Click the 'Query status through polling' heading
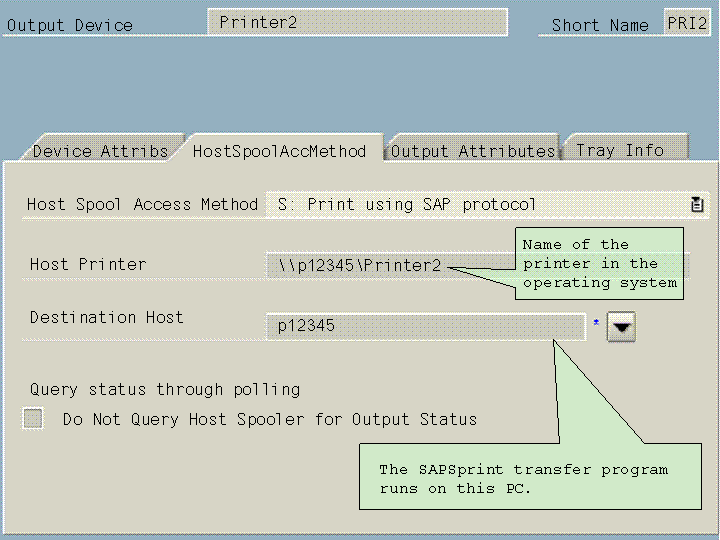Viewport: 720px width, 540px height. 164,389
